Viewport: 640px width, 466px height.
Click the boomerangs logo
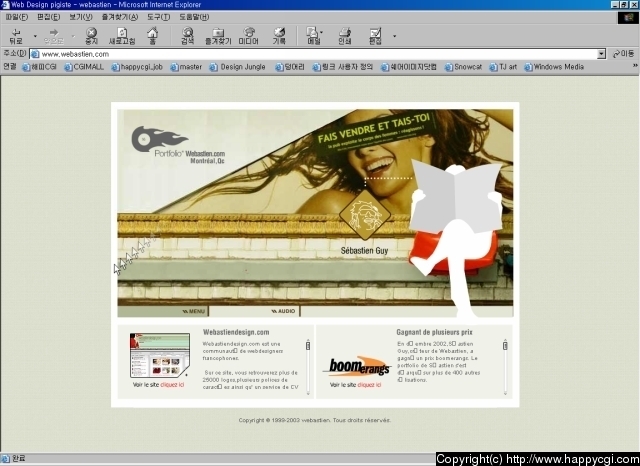(x=358, y=366)
